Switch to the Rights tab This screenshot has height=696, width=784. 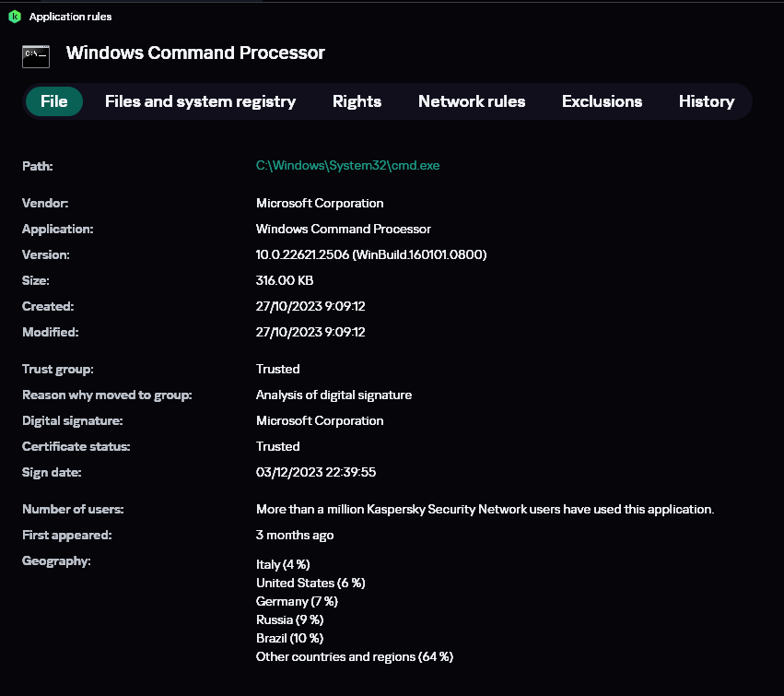[357, 101]
